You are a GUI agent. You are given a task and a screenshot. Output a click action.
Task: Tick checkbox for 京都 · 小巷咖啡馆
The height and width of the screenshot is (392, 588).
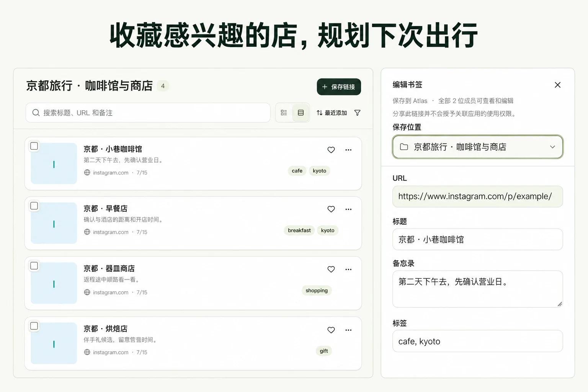(34, 146)
